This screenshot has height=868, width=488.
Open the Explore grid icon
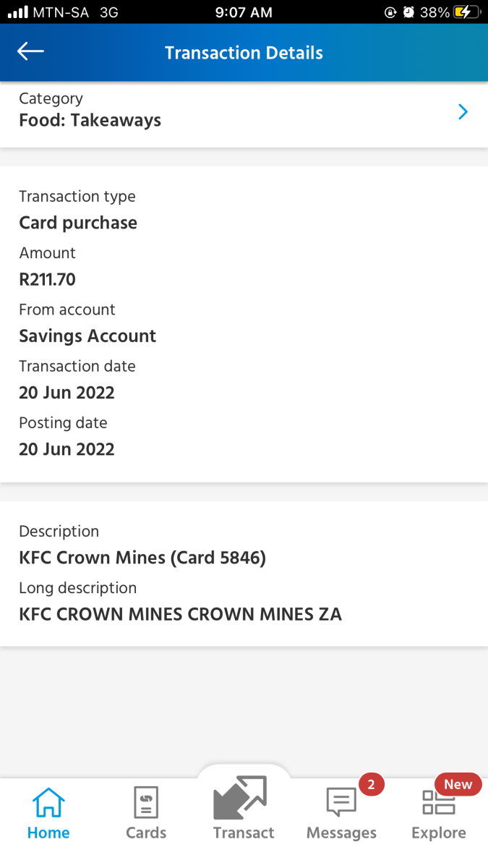click(438, 803)
